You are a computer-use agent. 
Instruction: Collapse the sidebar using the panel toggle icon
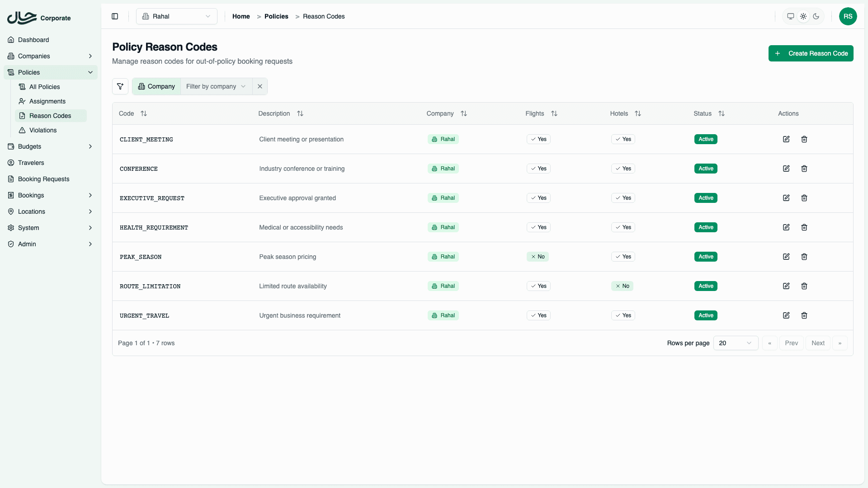click(x=114, y=16)
